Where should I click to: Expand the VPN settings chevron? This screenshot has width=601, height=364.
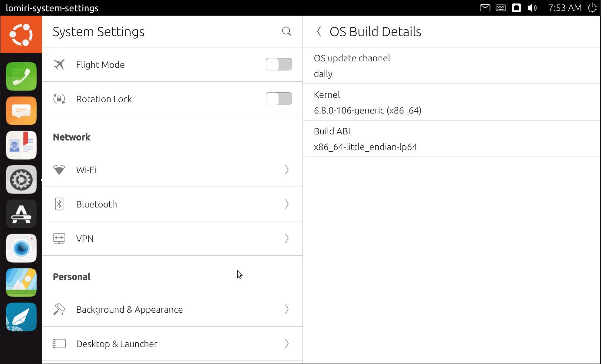pyautogui.click(x=286, y=238)
